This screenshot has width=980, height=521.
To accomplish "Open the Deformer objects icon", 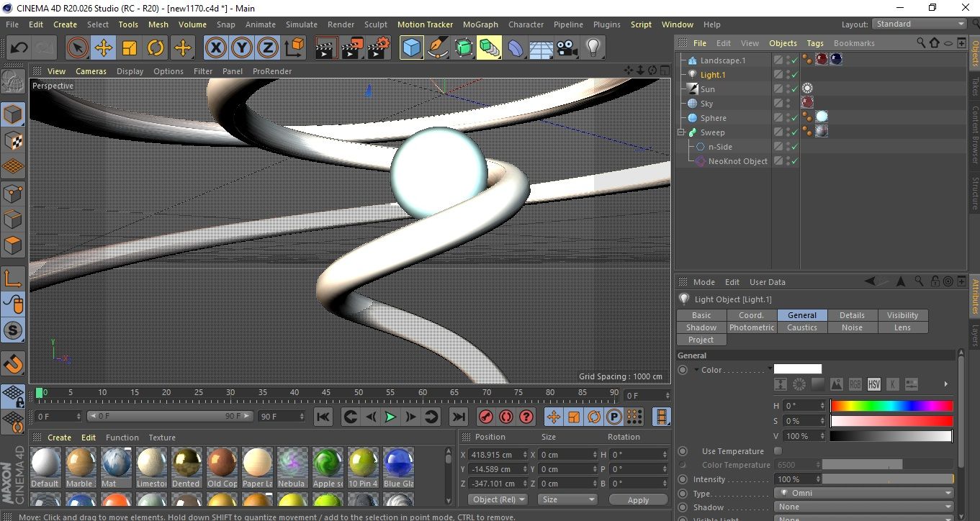I will click(x=516, y=48).
